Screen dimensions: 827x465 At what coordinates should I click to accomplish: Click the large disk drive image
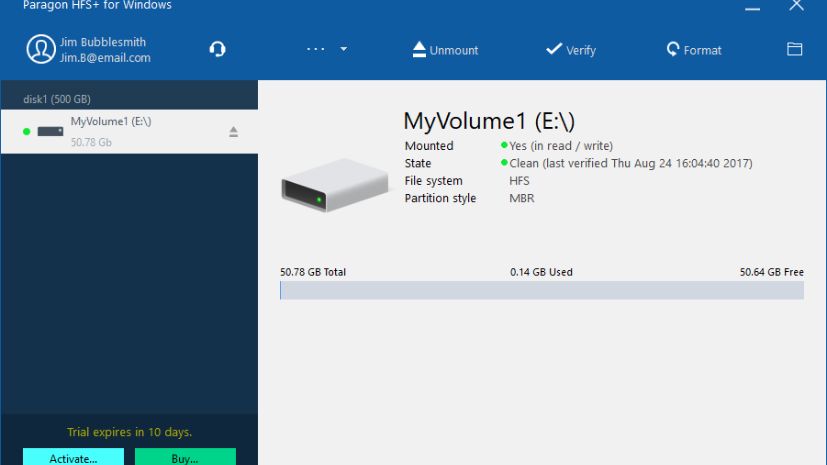click(334, 187)
